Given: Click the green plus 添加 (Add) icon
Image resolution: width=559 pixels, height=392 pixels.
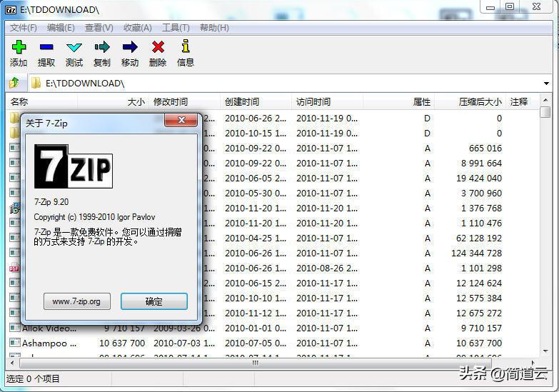Looking at the screenshot, I should coord(19,46).
